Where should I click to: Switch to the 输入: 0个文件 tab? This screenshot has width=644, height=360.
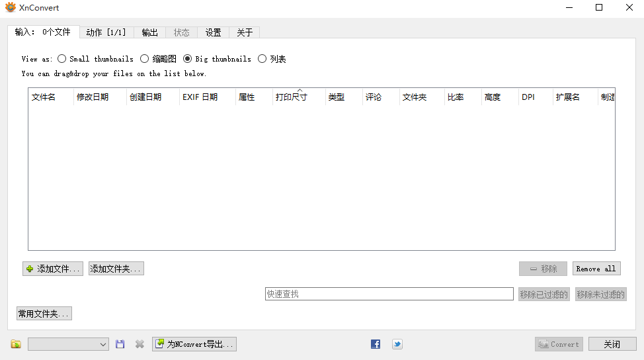pyautogui.click(x=43, y=32)
